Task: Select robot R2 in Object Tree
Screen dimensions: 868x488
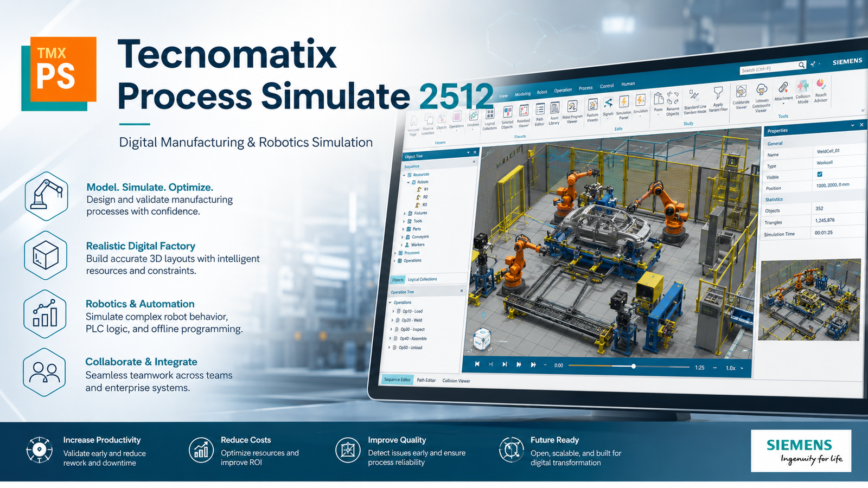Action: point(423,197)
